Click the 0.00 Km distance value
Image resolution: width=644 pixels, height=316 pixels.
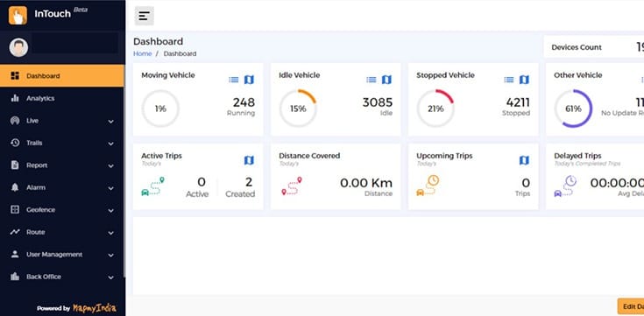pyautogui.click(x=366, y=183)
